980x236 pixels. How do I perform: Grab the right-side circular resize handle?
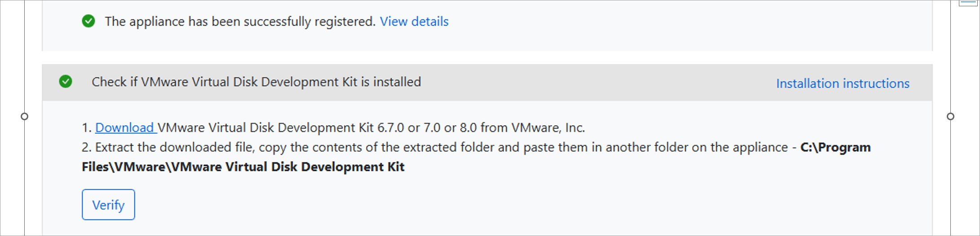point(950,117)
